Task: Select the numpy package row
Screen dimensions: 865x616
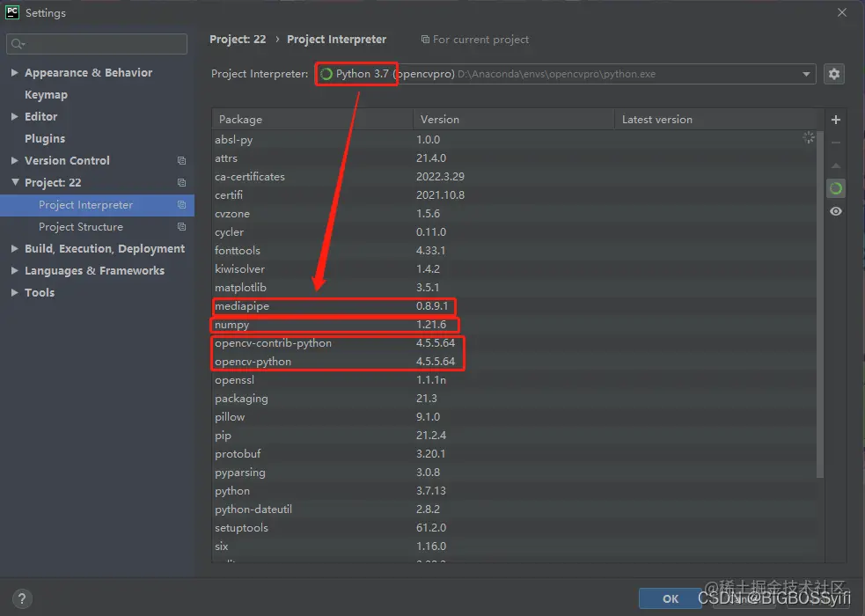Action: click(x=514, y=325)
